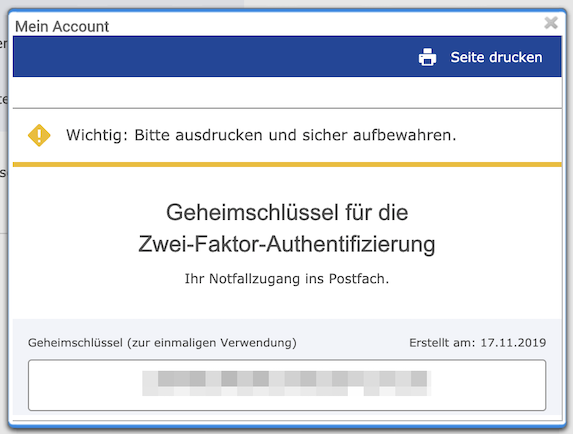573x434 pixels.
Task: Click the date value 17.11.2019
Action: (x=513, y=343)
